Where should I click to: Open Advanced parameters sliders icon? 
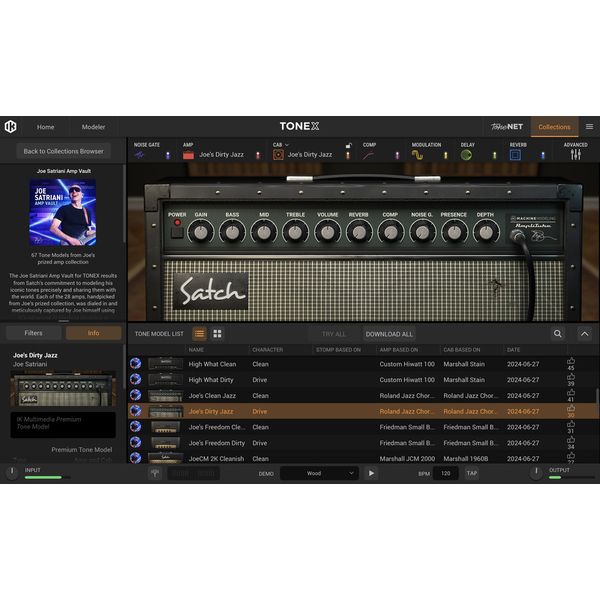pyautogui.click(x=576, y=155)
